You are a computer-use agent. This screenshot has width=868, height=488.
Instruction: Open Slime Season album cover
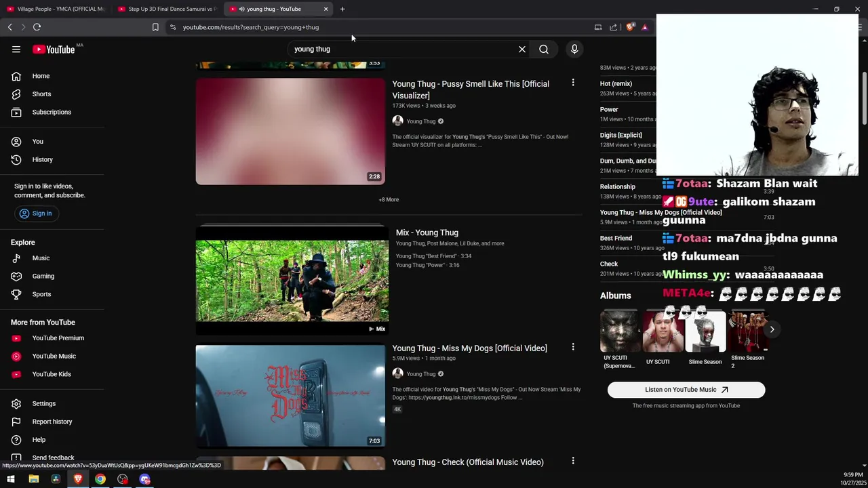point(705,332)
